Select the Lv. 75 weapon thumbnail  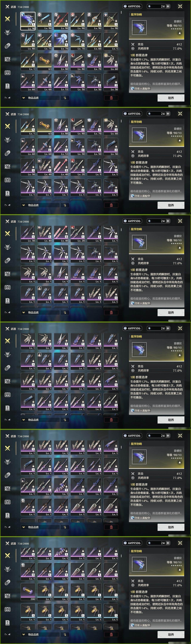point(45,41)
